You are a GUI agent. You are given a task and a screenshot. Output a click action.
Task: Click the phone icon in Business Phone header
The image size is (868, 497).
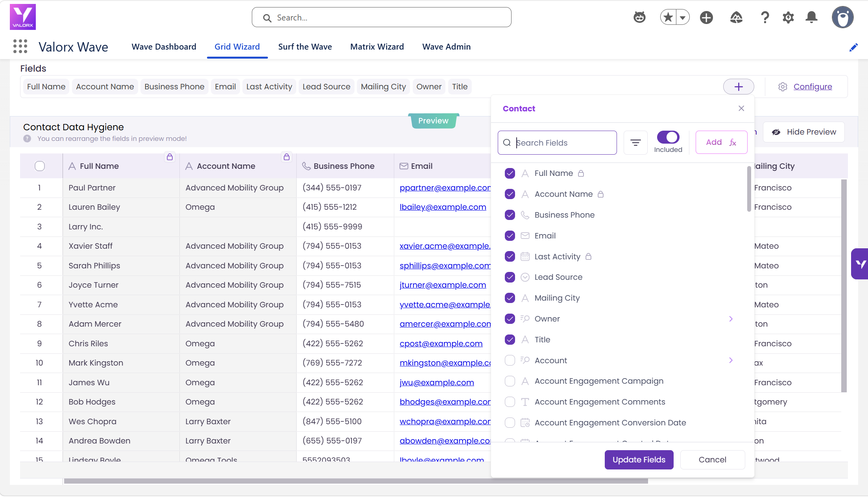pos(307,166)
